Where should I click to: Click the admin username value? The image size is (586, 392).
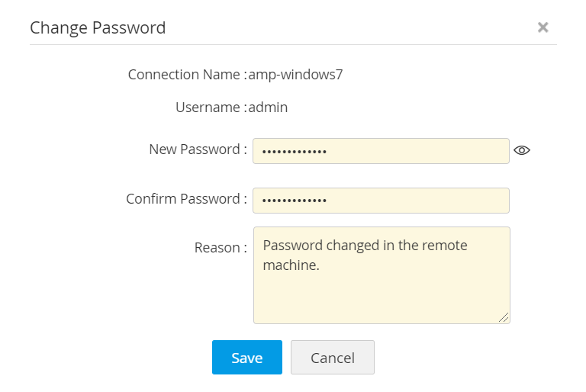(x=269, y=108)
